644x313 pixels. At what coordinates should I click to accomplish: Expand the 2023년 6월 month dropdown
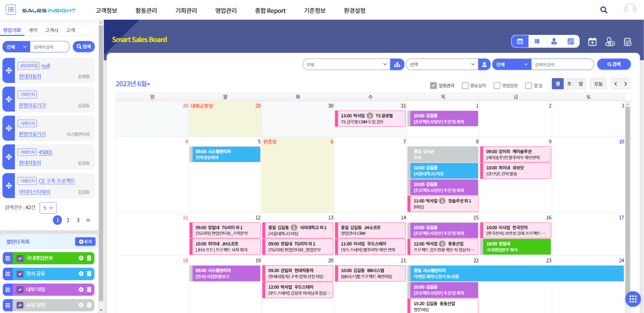coord(133,84)
